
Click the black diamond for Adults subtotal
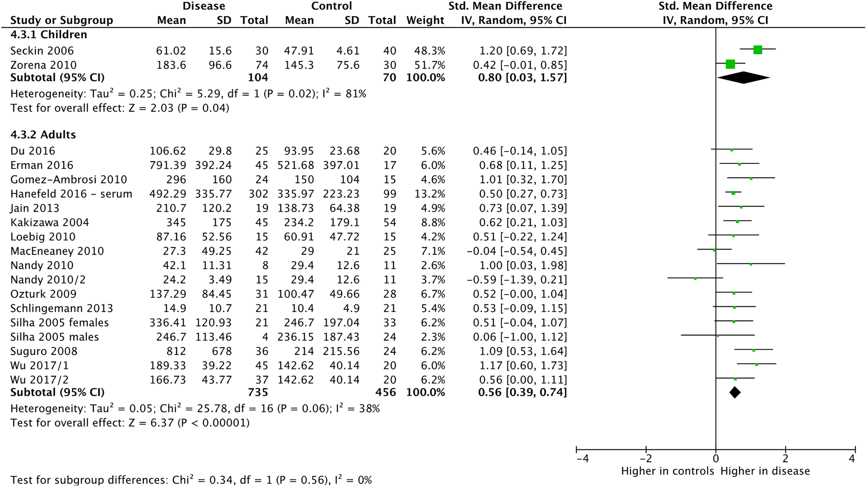click(735, 392)
